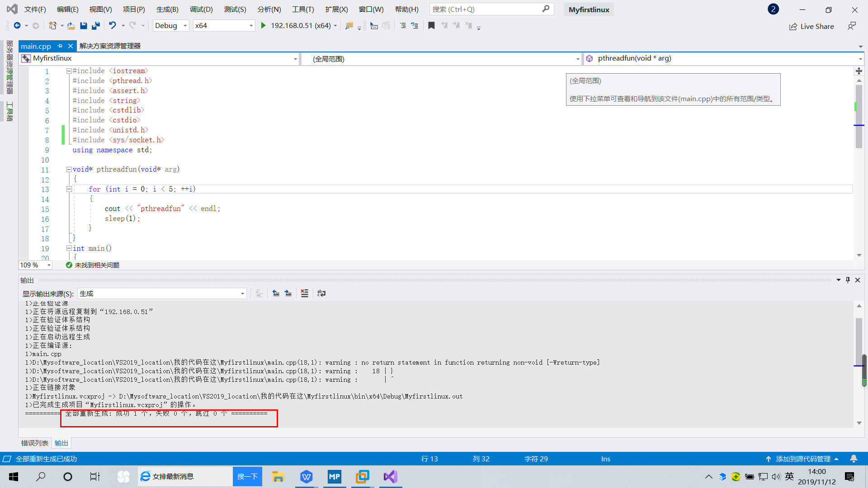The height and width of the screenshot is (488, 868).
Task: Click the bookmark icon in toolbar
Action: tap(431, 26)
